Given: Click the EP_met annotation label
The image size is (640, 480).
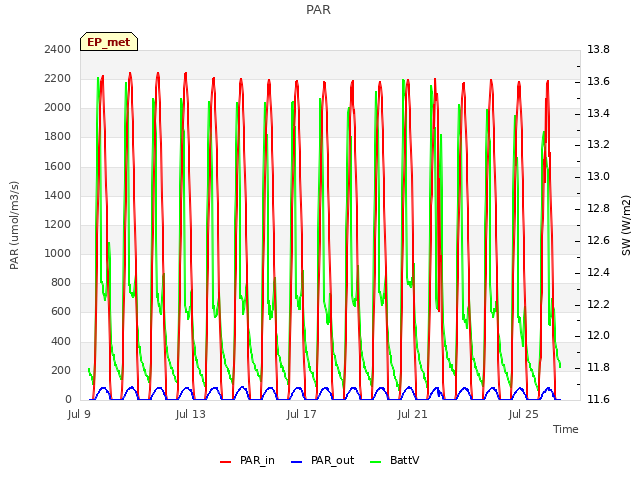Looking at the screenshot, I should click(x=109, y=42).
